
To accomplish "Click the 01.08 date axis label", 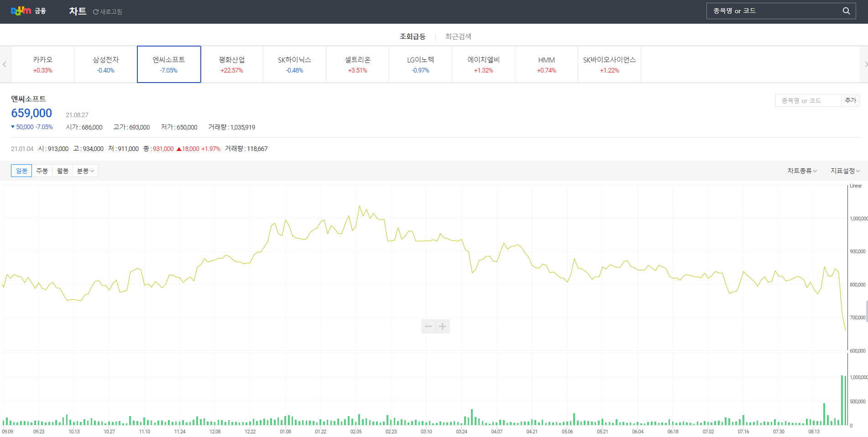I will pyautogui.click(x=285, y=432).
